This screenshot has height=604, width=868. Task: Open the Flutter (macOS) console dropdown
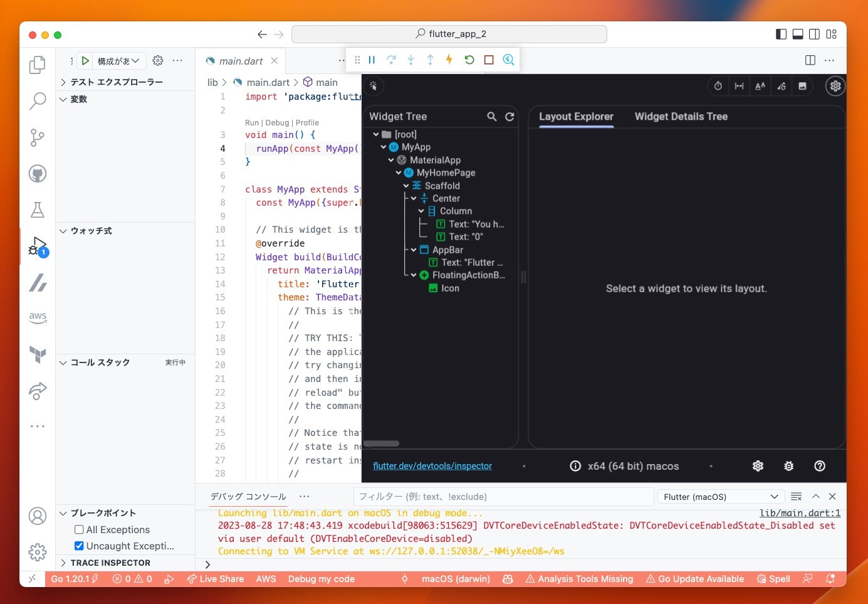(x=720, y=497)
